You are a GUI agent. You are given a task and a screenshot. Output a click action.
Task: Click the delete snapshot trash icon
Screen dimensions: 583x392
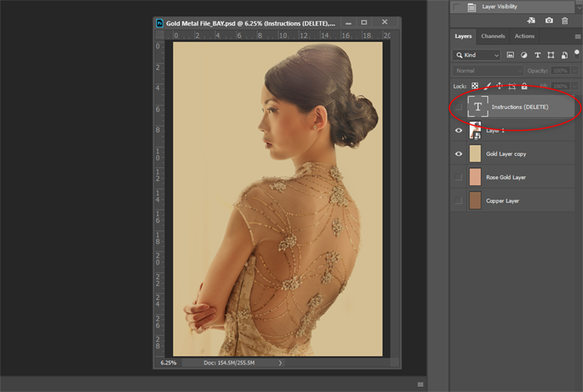pyautogui.click(x=564, y=21)
